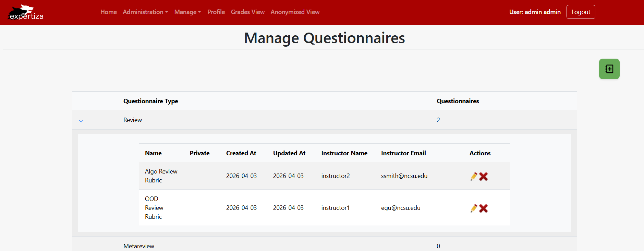Go to the Home page
Viewport: 644px width, 251px height.
pyautogui.click(x=109, y=12)
